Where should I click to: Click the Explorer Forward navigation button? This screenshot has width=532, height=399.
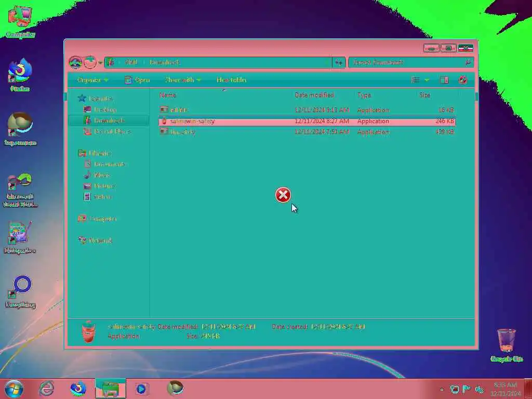pos(90,62)
